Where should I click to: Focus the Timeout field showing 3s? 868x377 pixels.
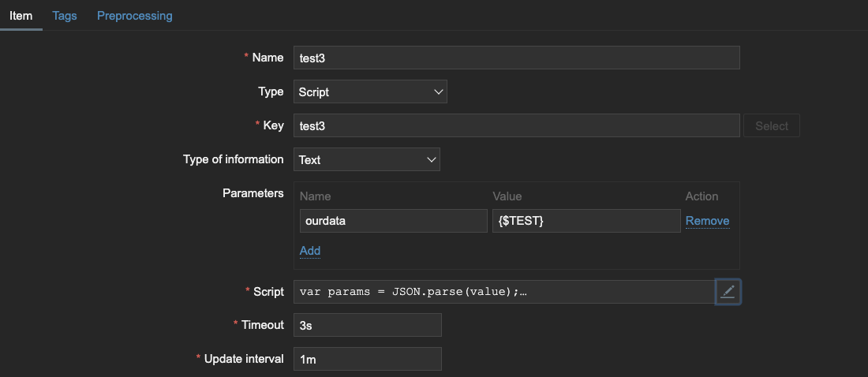(x=368, y=325)
